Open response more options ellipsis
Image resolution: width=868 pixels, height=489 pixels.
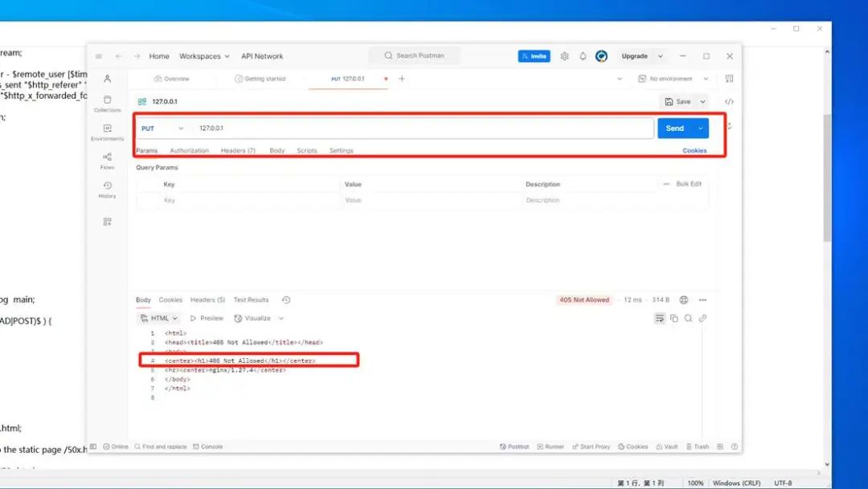point(702,300)
